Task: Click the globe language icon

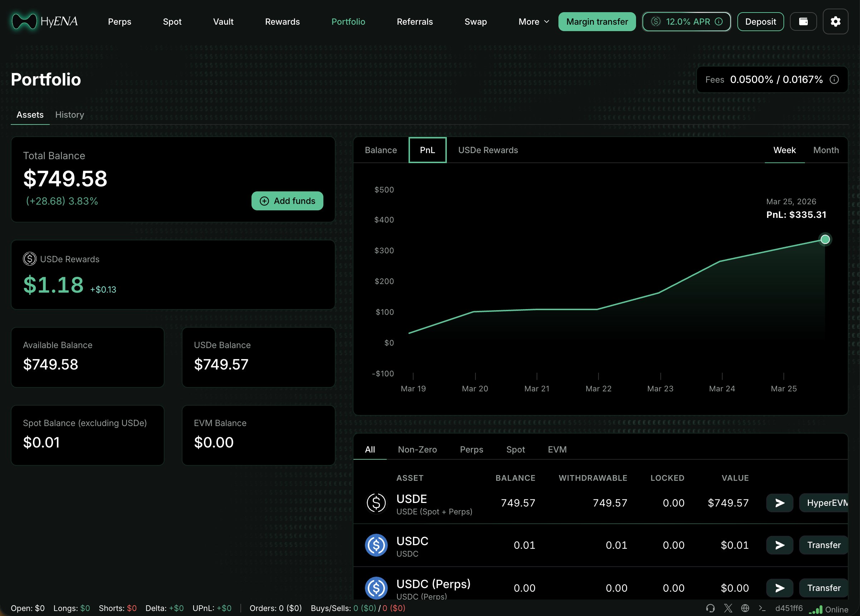Action: [745, 608]
